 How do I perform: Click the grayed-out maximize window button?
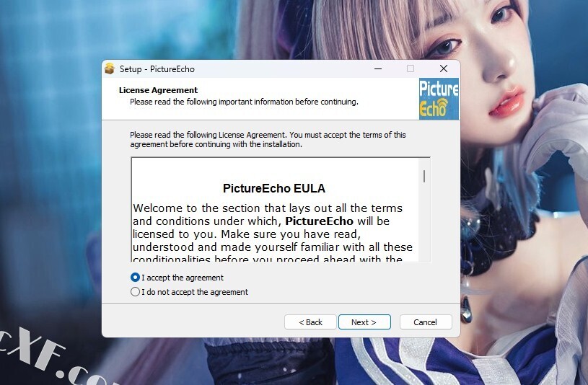click(411, 68)
